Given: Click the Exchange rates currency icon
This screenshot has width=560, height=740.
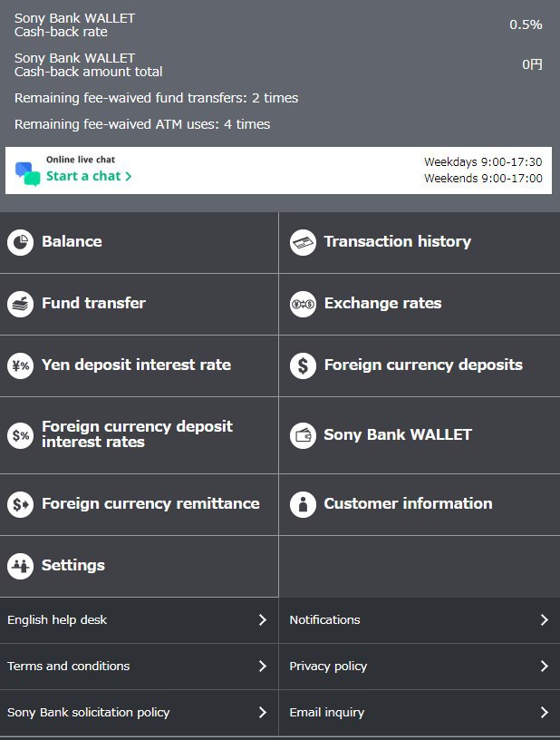Looking at the screenshot, I should coord(303,304).
